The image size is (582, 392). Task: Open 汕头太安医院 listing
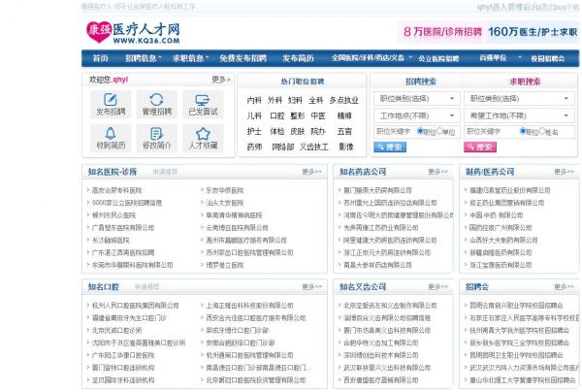point(225,203)
